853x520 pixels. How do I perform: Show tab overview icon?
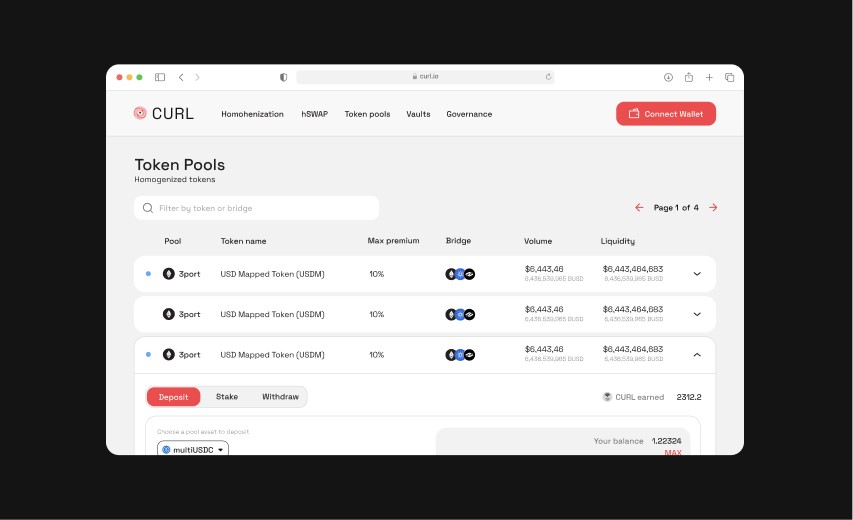tap(730, 77)
